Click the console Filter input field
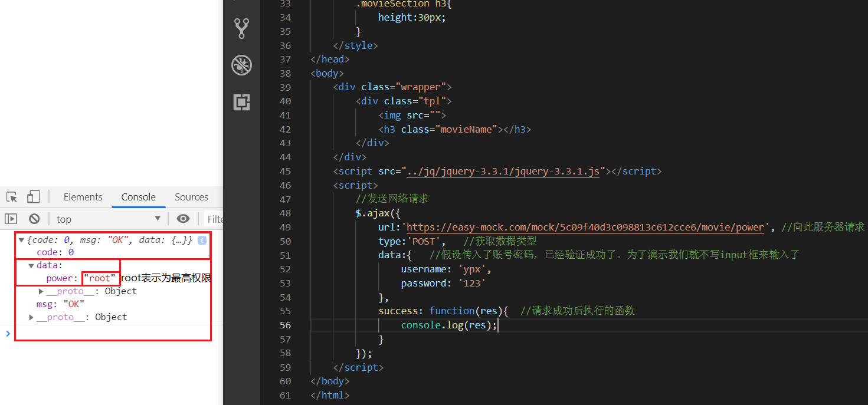Viewport: 868px width, 405px height. [214, 219]
